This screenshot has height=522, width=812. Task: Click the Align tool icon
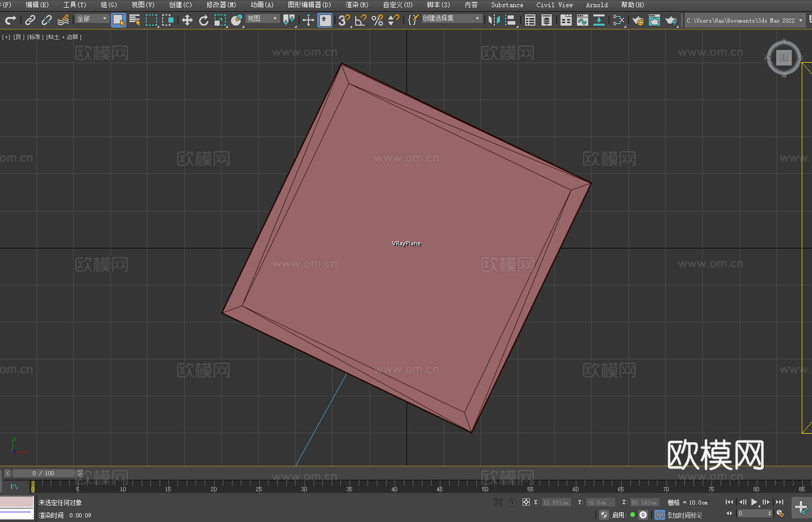pyautogui.click(x=511, y=20)
